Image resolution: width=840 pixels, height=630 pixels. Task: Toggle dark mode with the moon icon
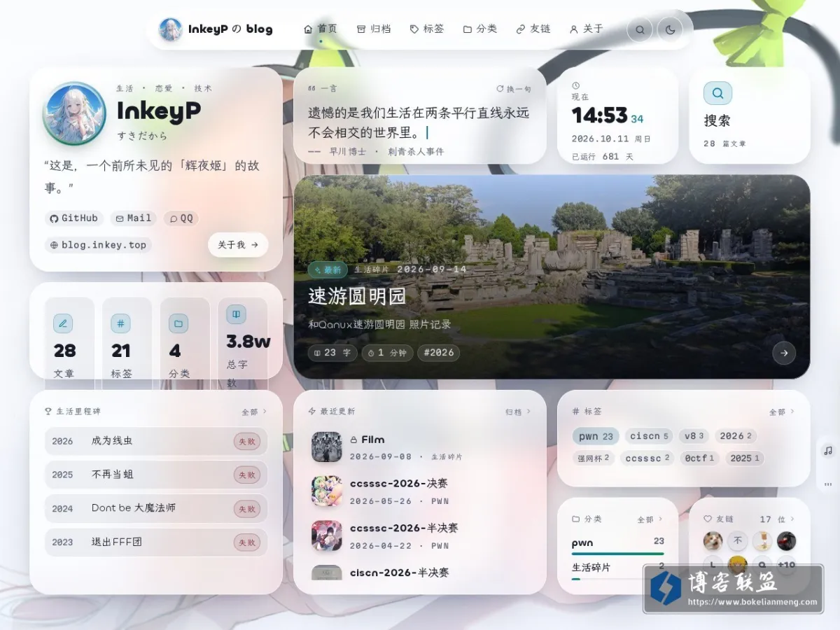point(671,29)
